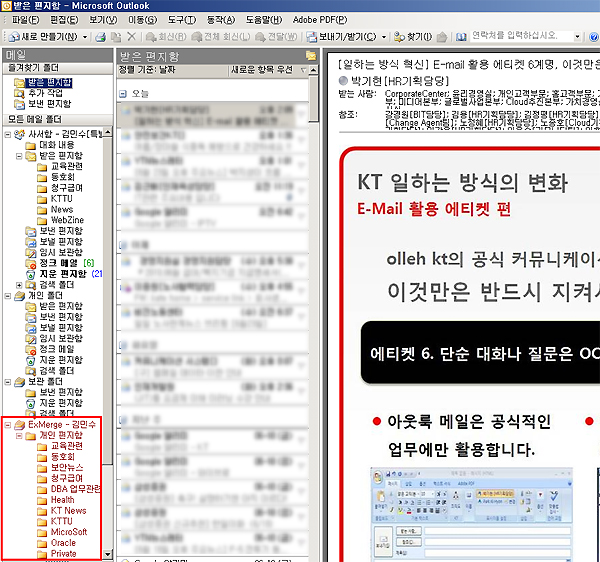Open the 대화 내용 folder
The height and width of the screenshot is (562, 600).
click(x=57, y=145)
